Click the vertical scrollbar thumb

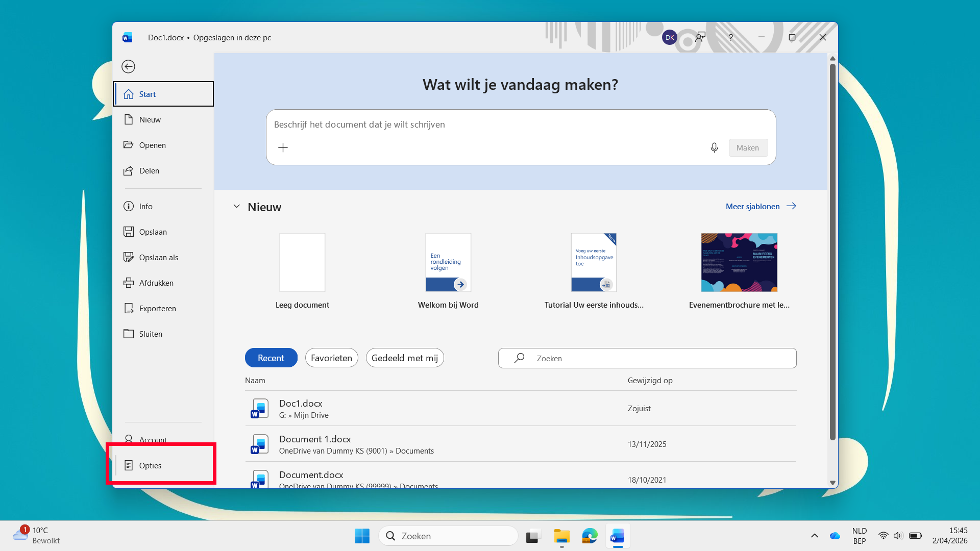[832, 250]
